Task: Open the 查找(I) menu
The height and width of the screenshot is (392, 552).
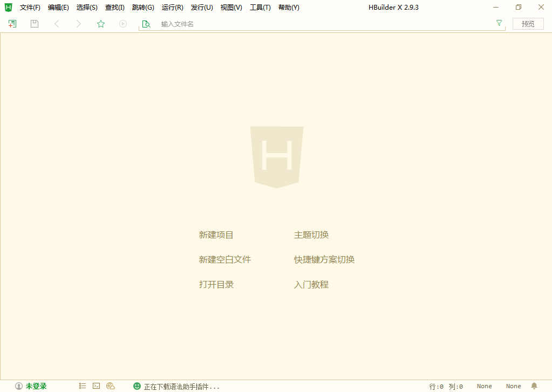Action: [x=115, y=8]
